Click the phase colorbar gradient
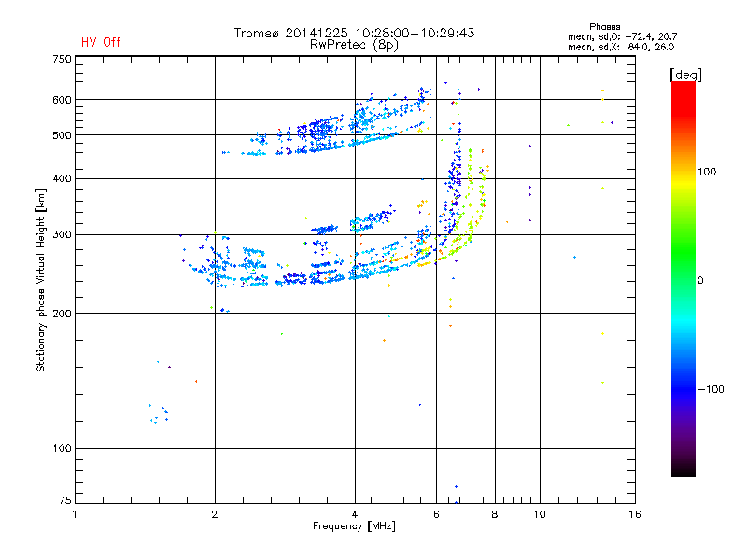 click(684, 278)
